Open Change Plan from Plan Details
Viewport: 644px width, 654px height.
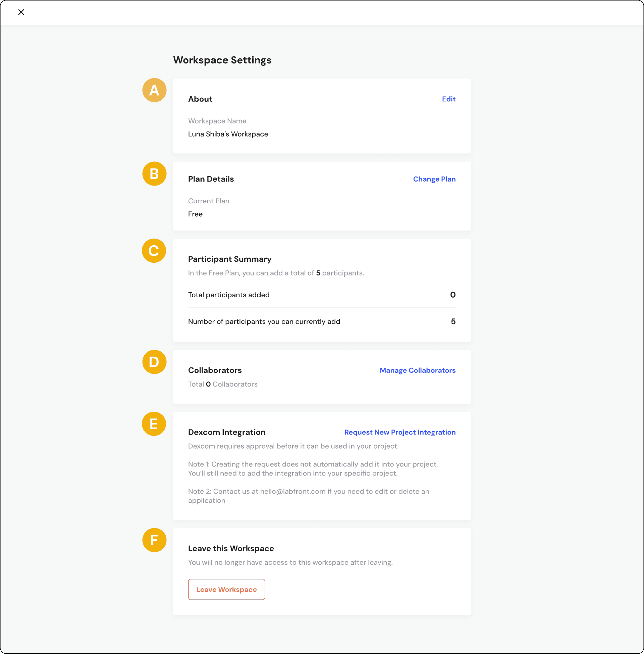click(434, 179)
